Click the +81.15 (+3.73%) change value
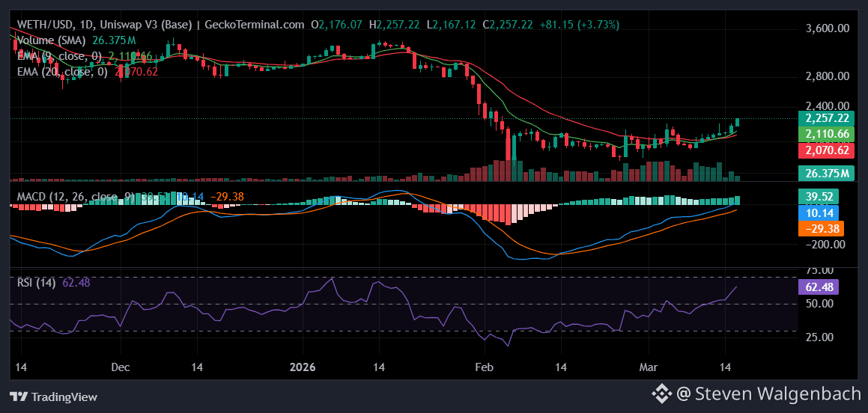Image resolution: width=868 pixels, height=413 pixels. [x=579, y=25]
